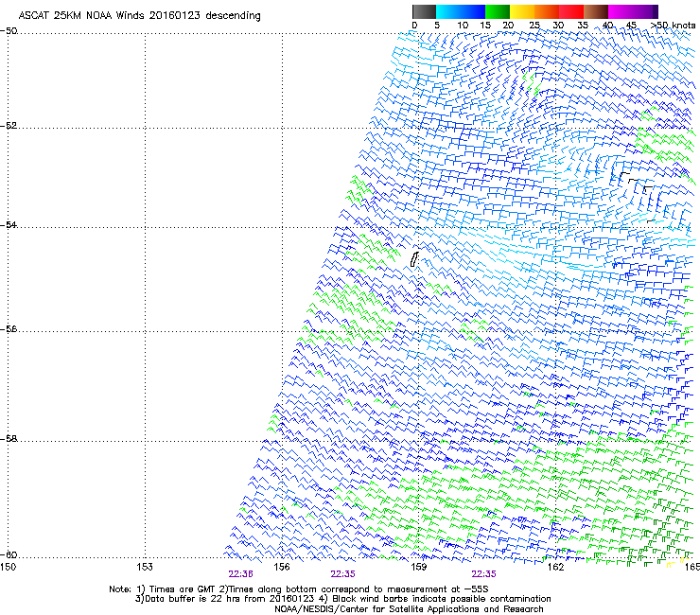Click the black contaminated wind barbs near 53S
700x615 pixels.
[636, 182]
